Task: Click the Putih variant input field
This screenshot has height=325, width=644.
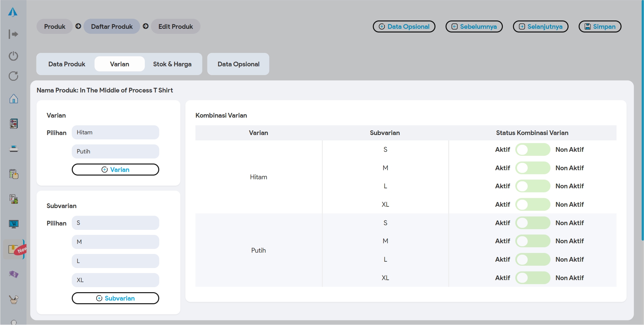Action: pos(115,151)
